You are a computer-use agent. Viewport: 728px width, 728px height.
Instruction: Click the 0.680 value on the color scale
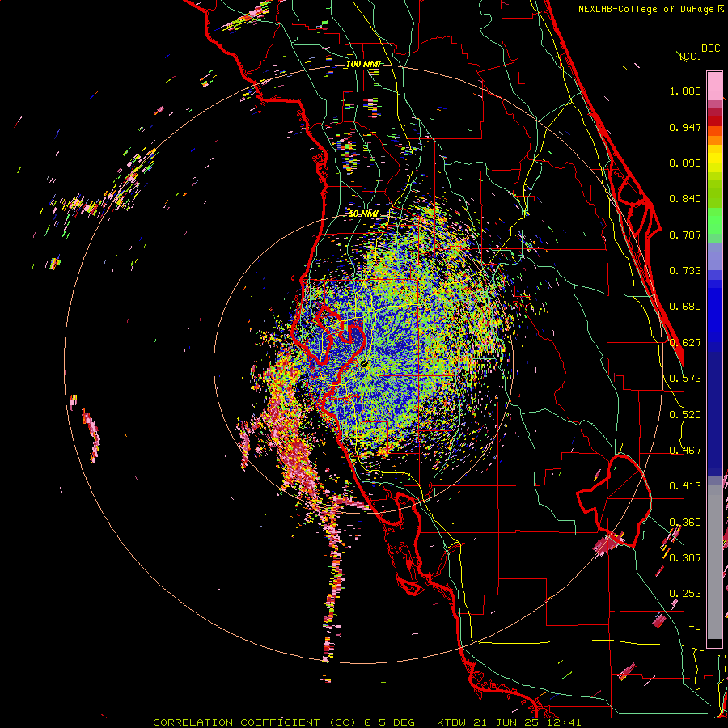pyautogui.click(x=685, y=307)
